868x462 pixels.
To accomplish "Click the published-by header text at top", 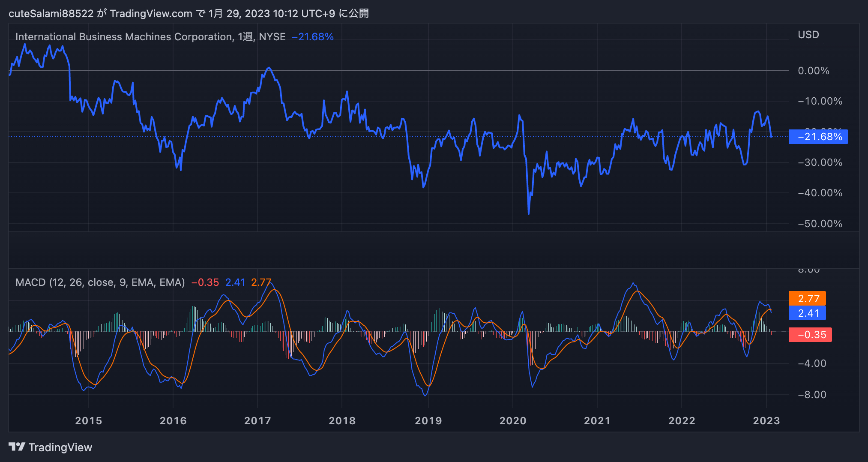I will [x=189, y=13].
